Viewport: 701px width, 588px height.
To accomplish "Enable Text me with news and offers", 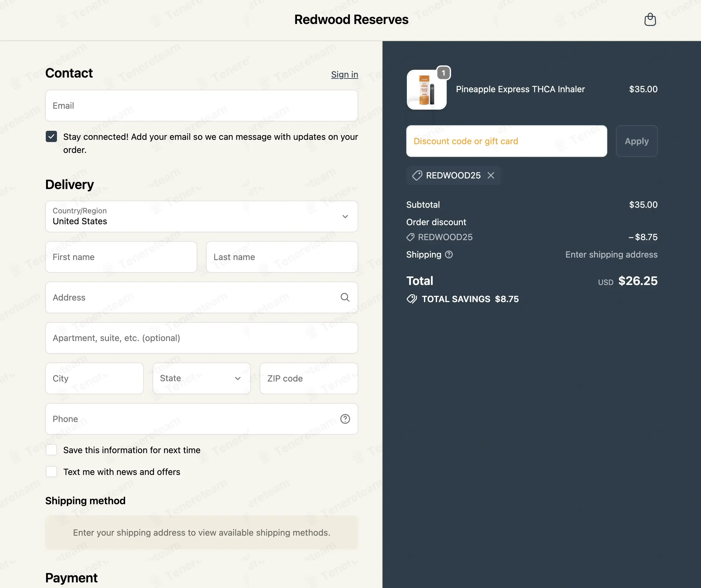I will pos(51,472).
